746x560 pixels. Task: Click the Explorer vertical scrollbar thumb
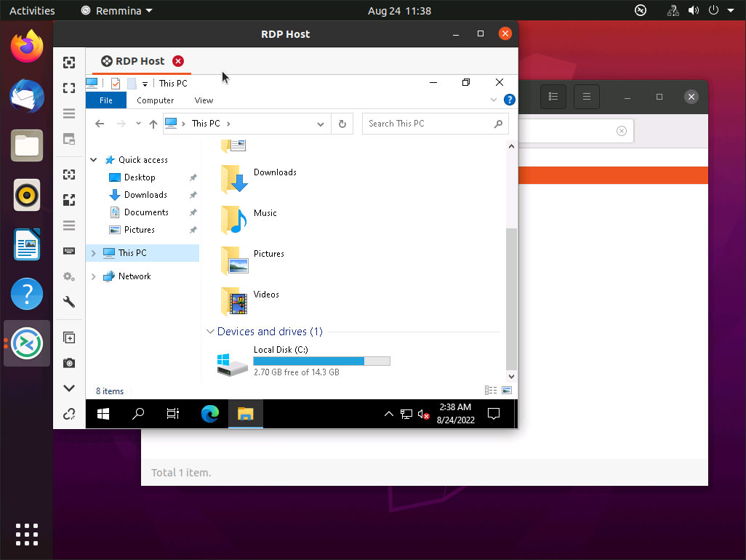point(511,298)
